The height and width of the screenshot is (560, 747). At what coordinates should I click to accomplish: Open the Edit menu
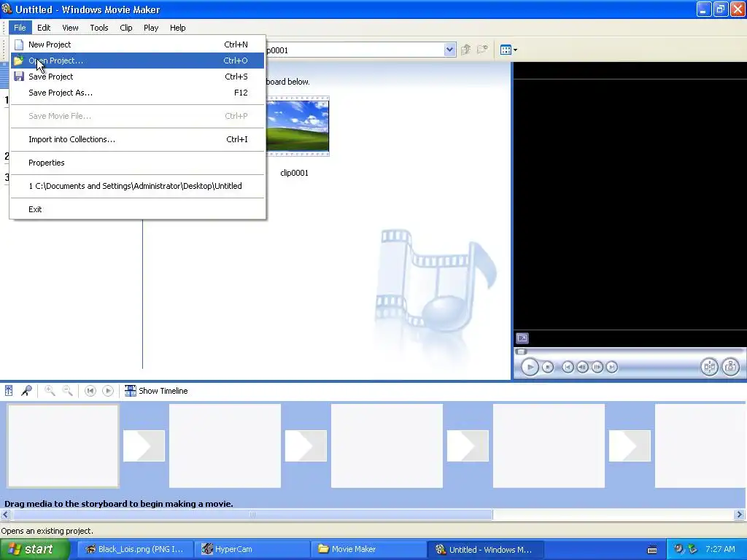pos(44,28)
